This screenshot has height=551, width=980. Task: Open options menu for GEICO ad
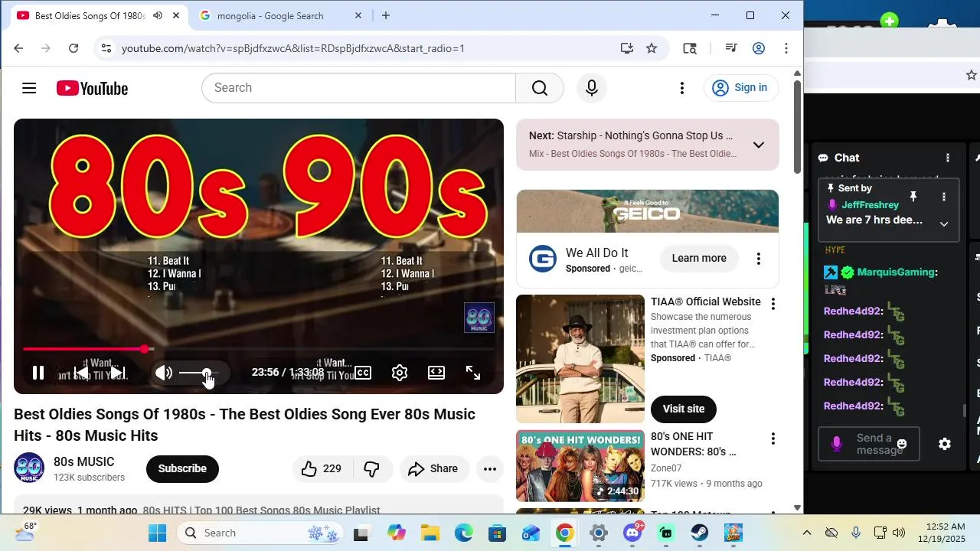pos(759,259)
